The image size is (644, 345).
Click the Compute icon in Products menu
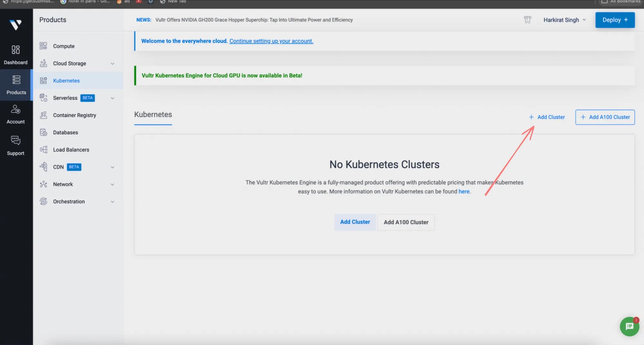click(x=43, y=46)
